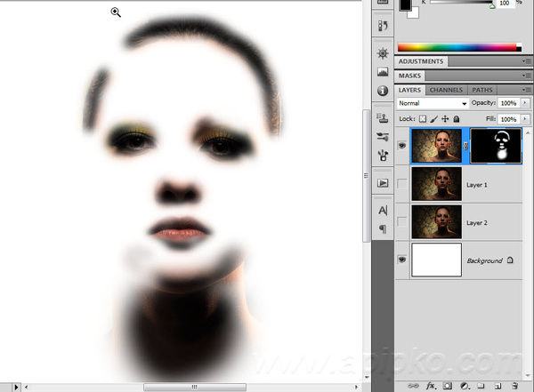Viewport: 534px width, 392px height.
Task: Click the Fill 100% field
Action: [x=508, y=119]
